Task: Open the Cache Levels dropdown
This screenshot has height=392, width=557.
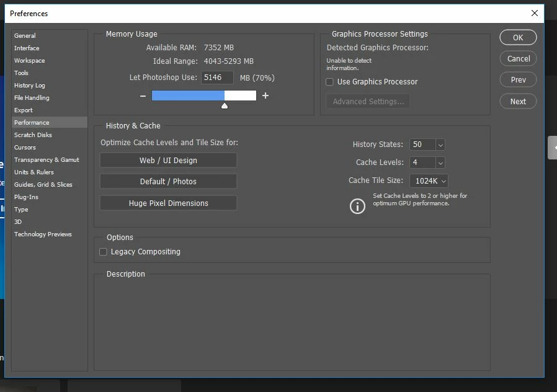Action: [x=440, y=163]
